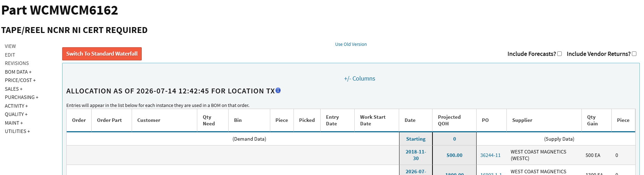Expand the PURCHASING + sidebar section

pyautogui.click(x=22, y=97)
